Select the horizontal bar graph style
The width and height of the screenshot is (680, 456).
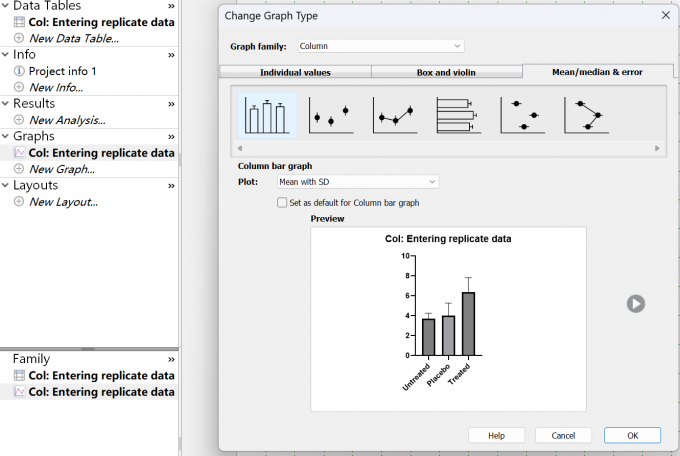click(458, 116)
